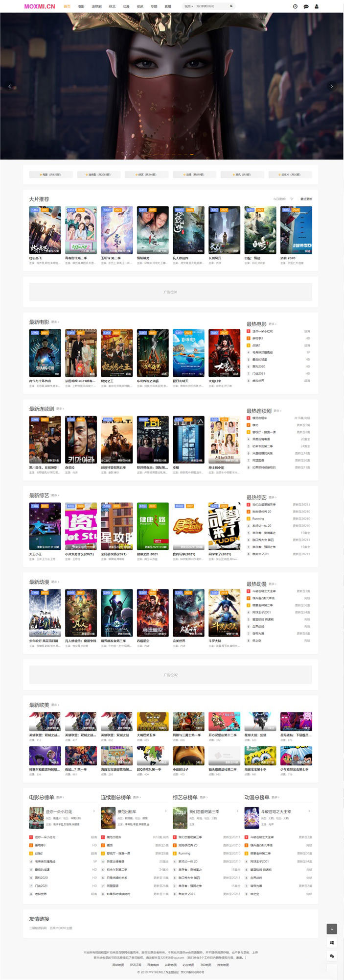Open the 海绵宝宝第十季 thumbnail
Image resolution: width=344 pixels, height=980 pixels.
point(260,756)
